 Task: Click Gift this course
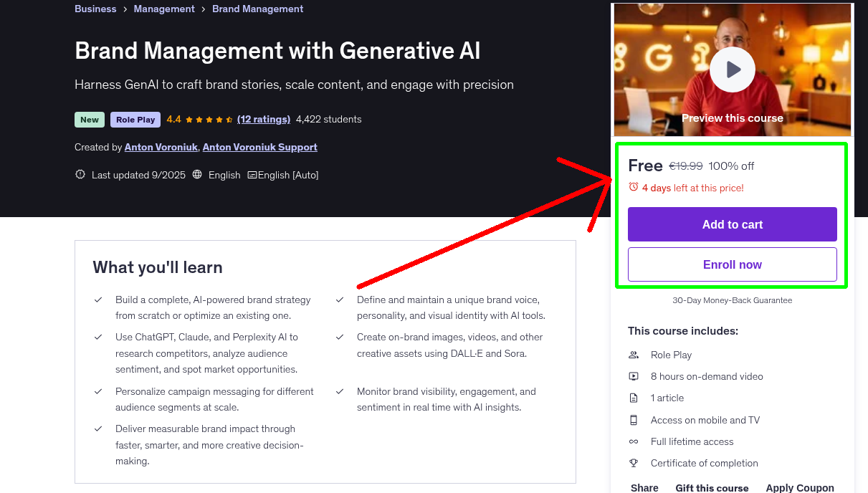tap(712, 488)
